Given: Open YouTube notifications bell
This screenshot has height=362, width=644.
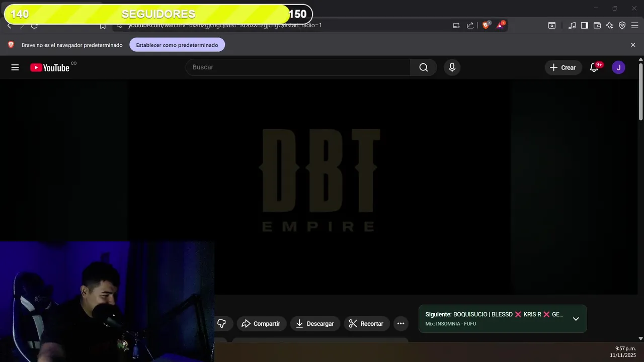Looking at the screenshot, I should click(594, 67).
